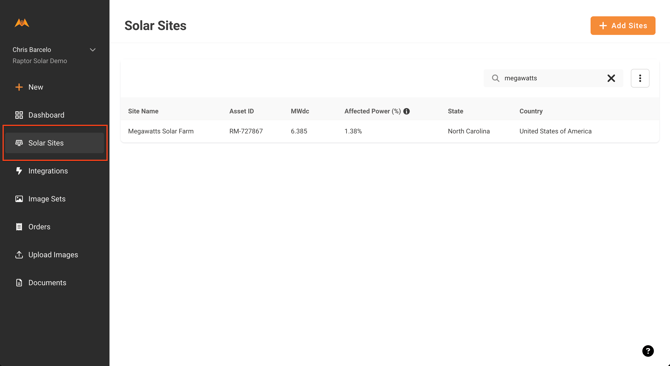Screen dimensions: 670x366
Task: Open the Megawatts Solar Farm site
Action: click(161, 131)
